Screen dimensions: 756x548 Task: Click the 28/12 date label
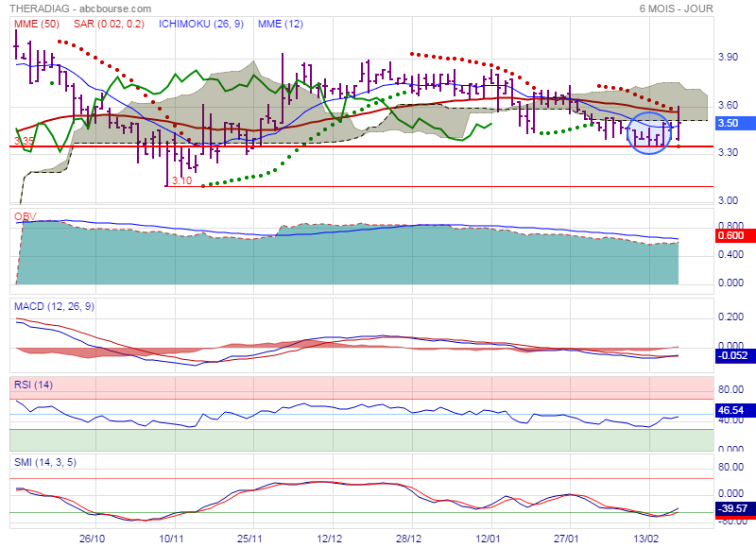tap(408, 539)
